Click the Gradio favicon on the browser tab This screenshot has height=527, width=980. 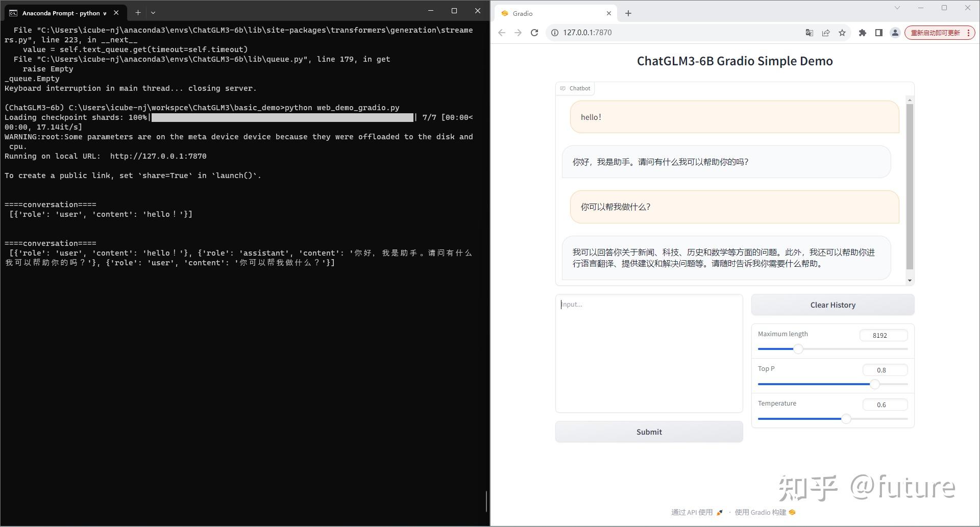[504, 13]
